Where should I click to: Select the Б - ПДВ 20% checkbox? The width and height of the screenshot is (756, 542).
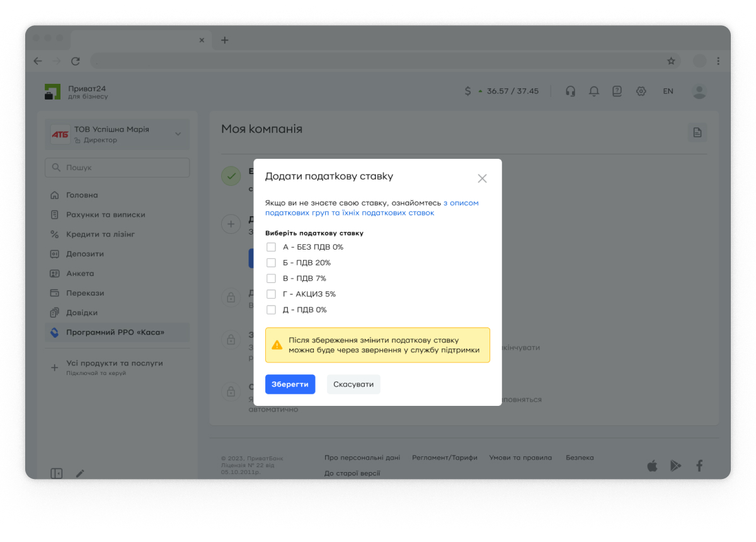coord(272,263)
